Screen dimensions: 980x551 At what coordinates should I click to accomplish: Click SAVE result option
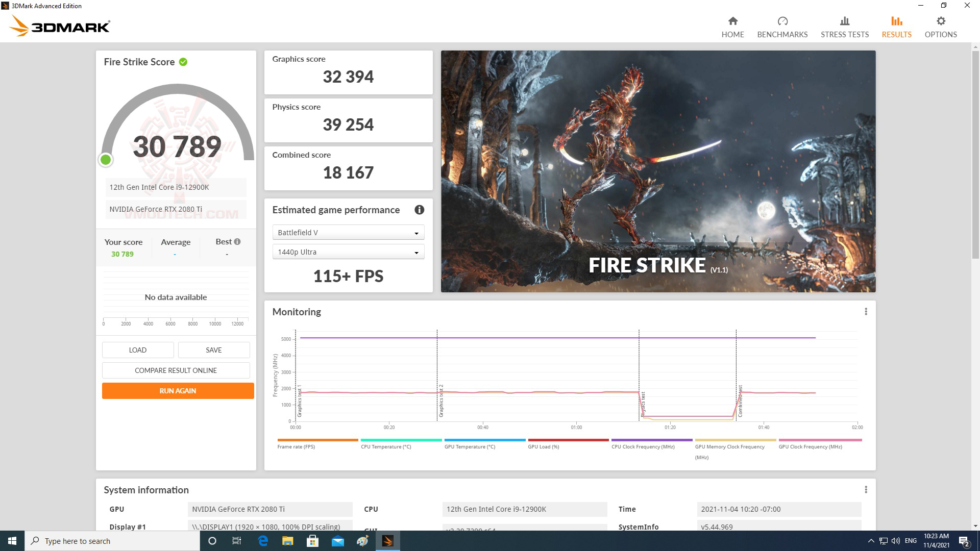click(213, 350)
